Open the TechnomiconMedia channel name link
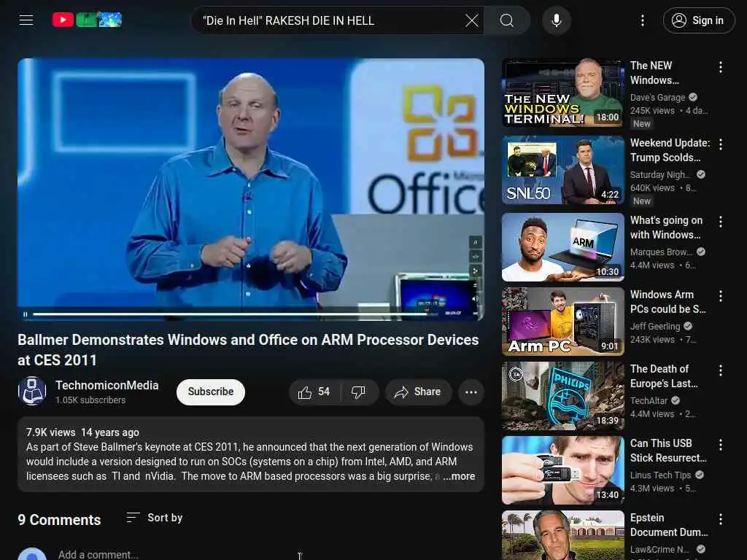Viewport: 747px width, 560px height. click(x=107, y=385)
